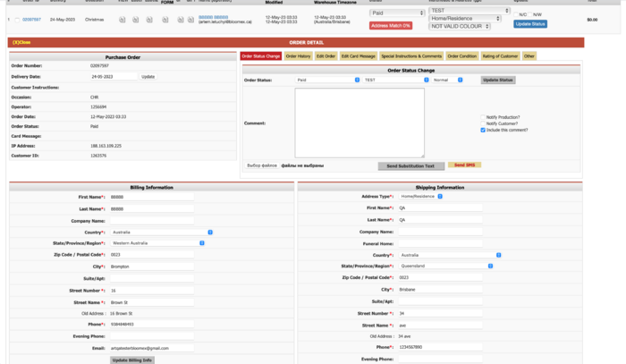Click the billing Last Name field
Screen dimensions: 626x364
click(x=152, y=209)
